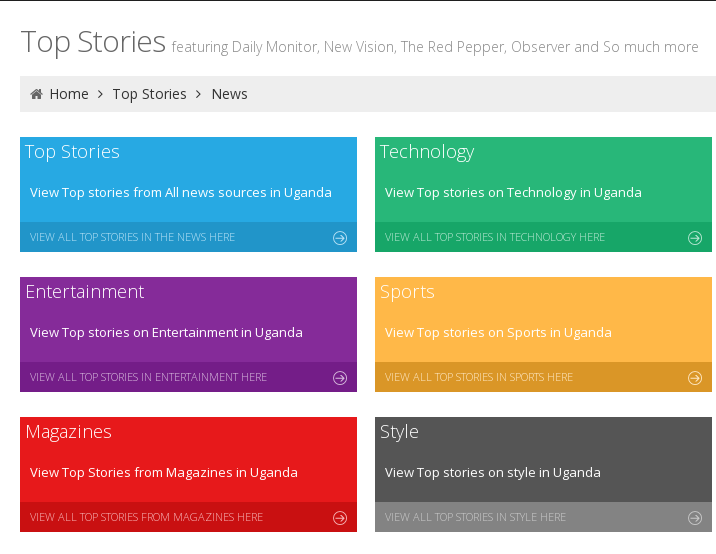Image resolution: width=716 pixels, height=554 pixels.
Task: Open 'View all top stories in the news here'
Action: coord(132,237)
